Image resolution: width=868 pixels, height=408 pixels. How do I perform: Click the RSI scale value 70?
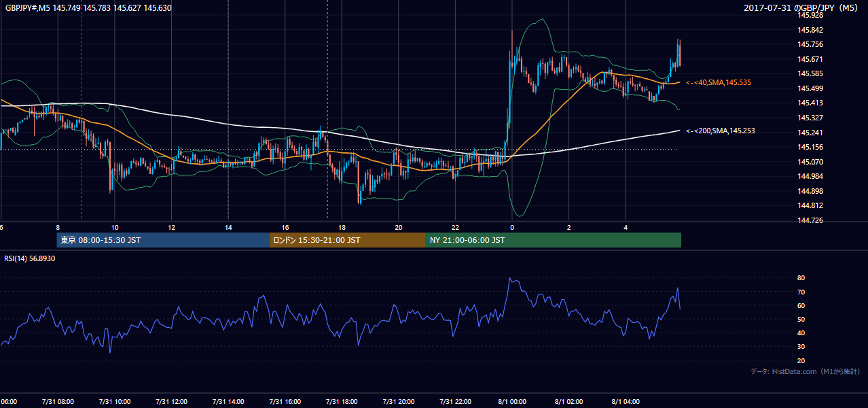point(801,292)
